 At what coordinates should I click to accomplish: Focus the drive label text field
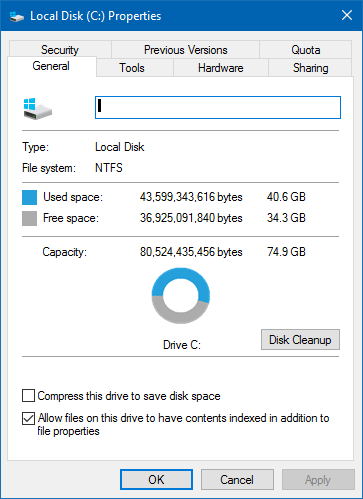[x=218, y=107]
